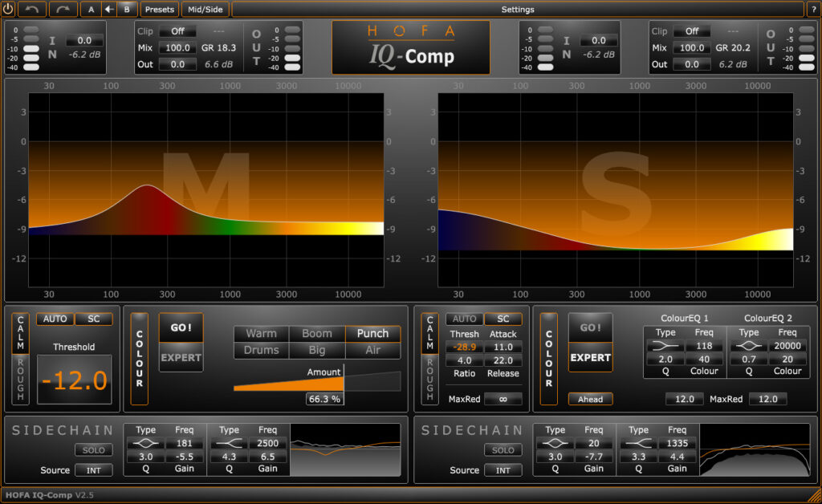Select the B preset slot
This screenshot has height=504, width=822.
tap(126, 9)
